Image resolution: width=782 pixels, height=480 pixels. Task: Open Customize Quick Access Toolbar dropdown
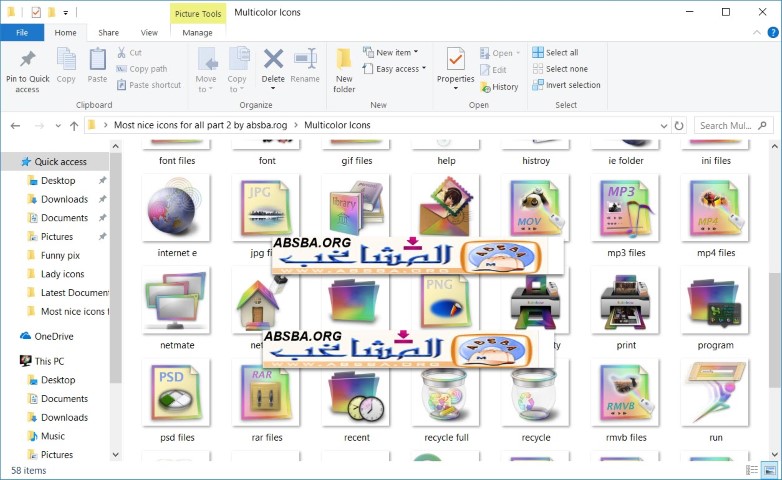pyautogui.click(x=65, y=12)
